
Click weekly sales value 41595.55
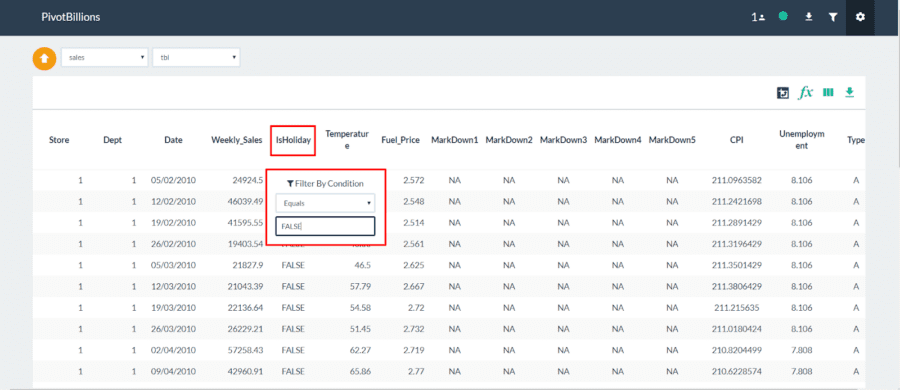[245, 223]
